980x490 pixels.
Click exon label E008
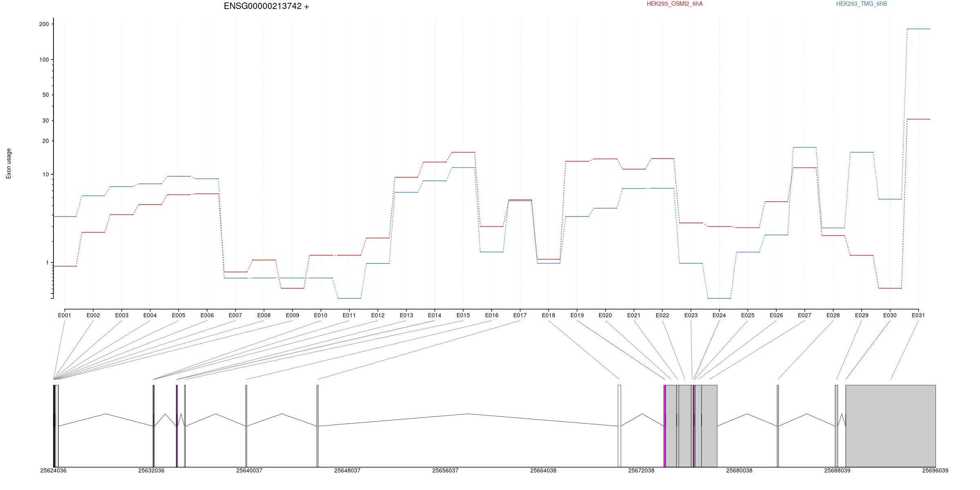coord(264,315)
